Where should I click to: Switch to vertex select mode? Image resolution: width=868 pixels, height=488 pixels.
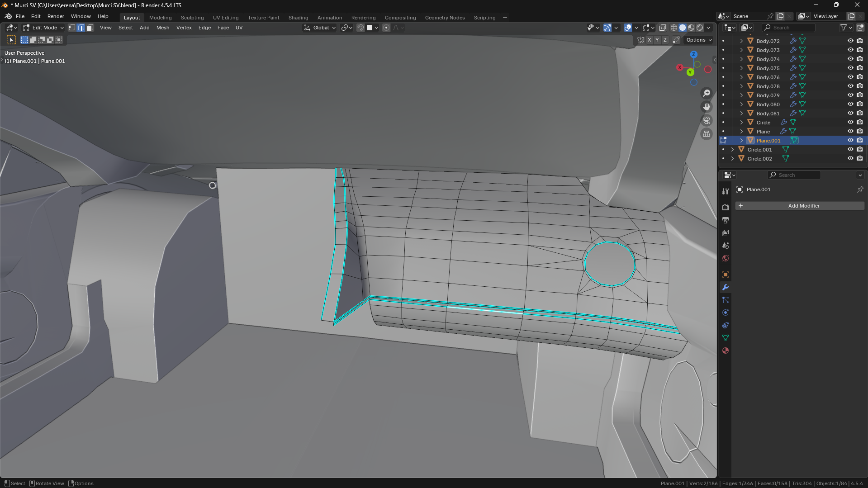pos(72,28)
